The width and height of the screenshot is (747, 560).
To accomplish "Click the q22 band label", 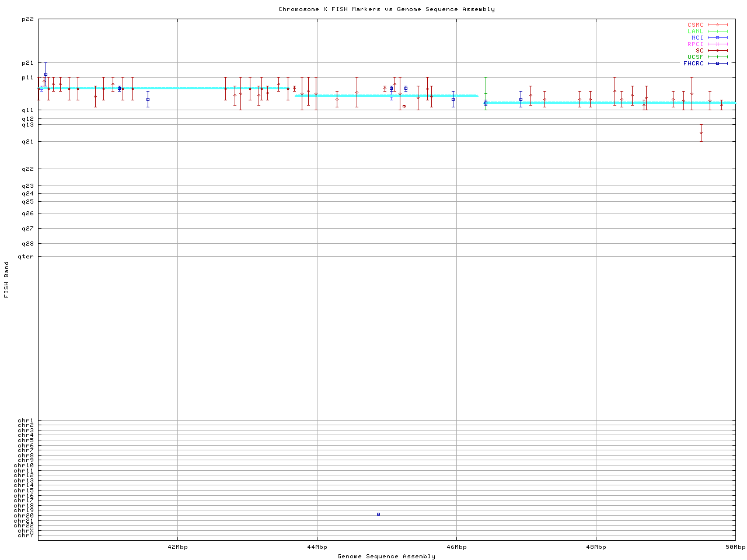I will pyautogui.click(x=27, y=169).
